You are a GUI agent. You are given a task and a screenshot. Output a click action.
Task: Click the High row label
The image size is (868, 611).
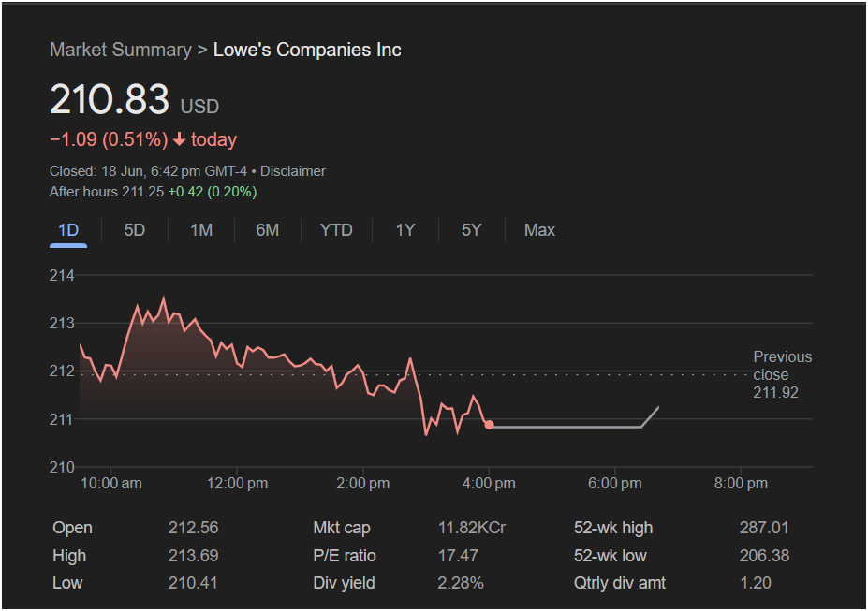[69, 556]
